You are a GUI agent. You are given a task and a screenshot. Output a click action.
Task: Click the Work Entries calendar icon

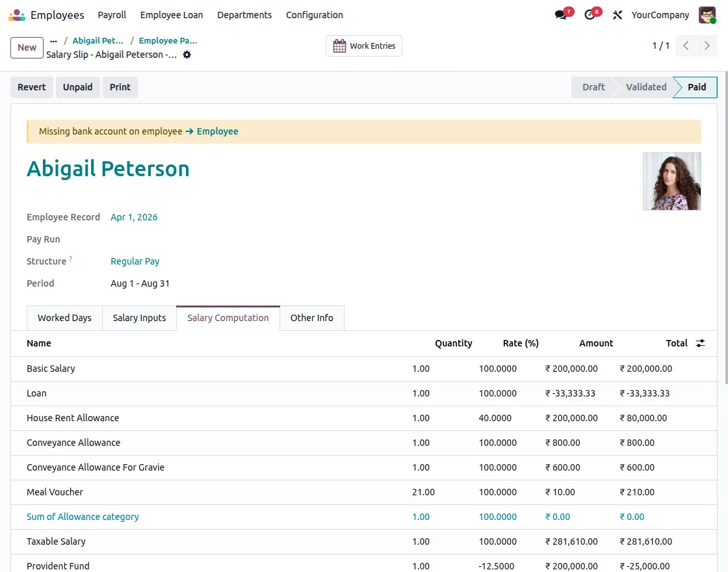[x=339, y=46]
